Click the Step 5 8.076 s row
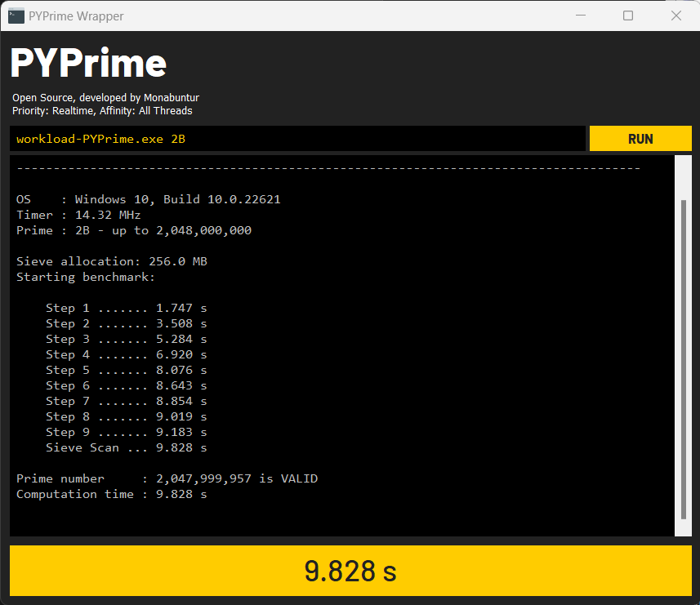 pyautogui.click(x=127, y=371)
